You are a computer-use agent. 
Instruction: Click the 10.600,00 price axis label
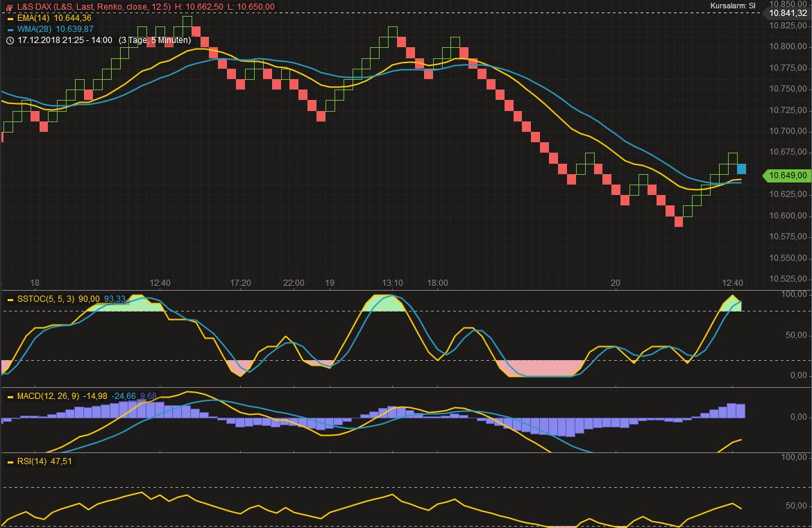pos(788,215)
